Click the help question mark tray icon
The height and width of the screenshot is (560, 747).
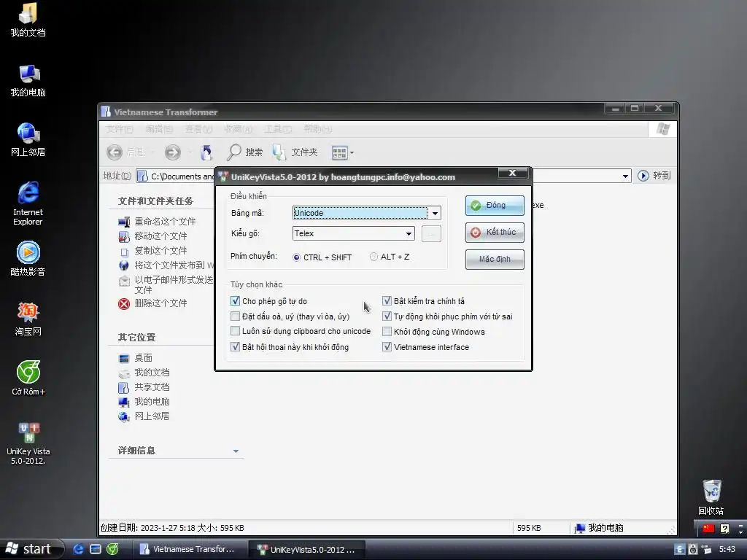[x=724, y=528]
